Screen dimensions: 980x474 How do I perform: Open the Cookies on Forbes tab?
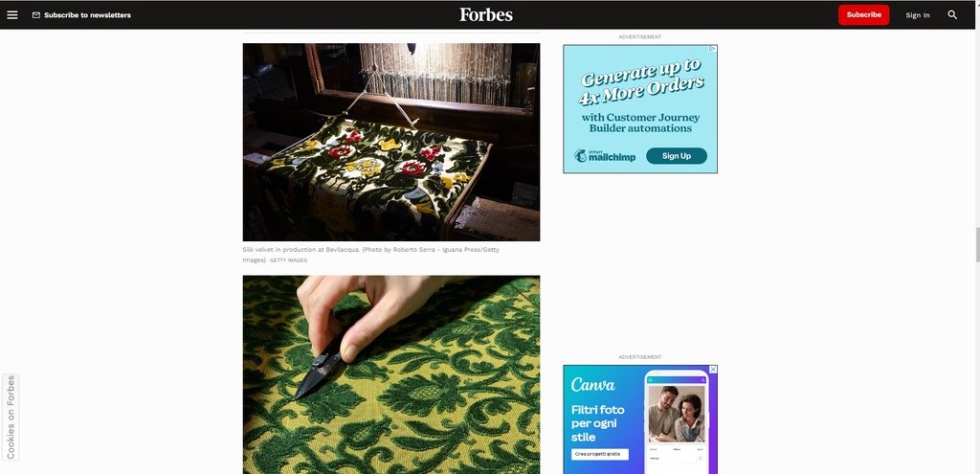[x=11, y=418]
